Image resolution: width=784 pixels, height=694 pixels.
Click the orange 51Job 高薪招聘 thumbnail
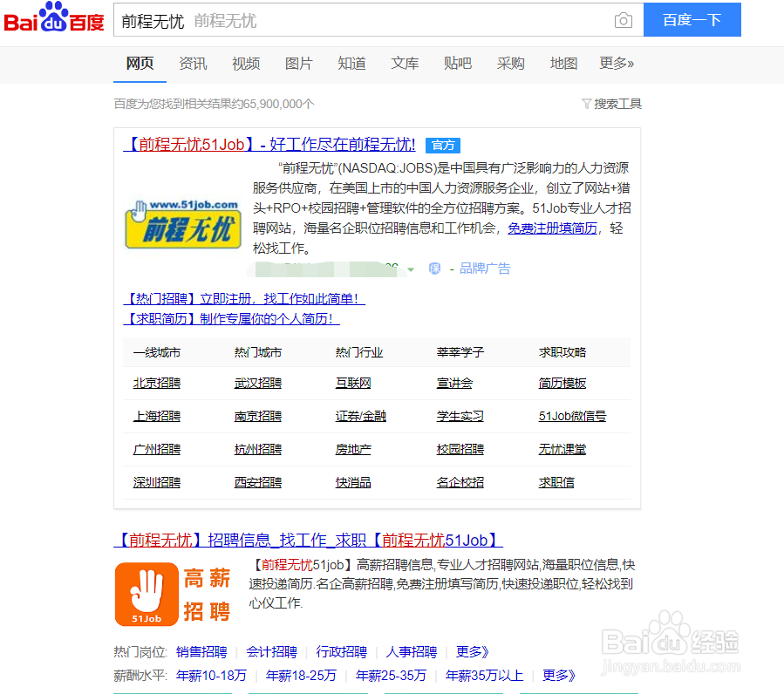[173, 595]
